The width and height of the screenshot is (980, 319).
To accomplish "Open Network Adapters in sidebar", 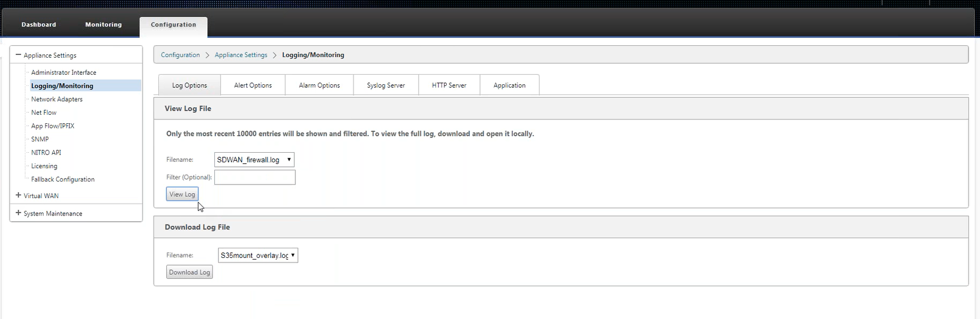I will 57,99.
